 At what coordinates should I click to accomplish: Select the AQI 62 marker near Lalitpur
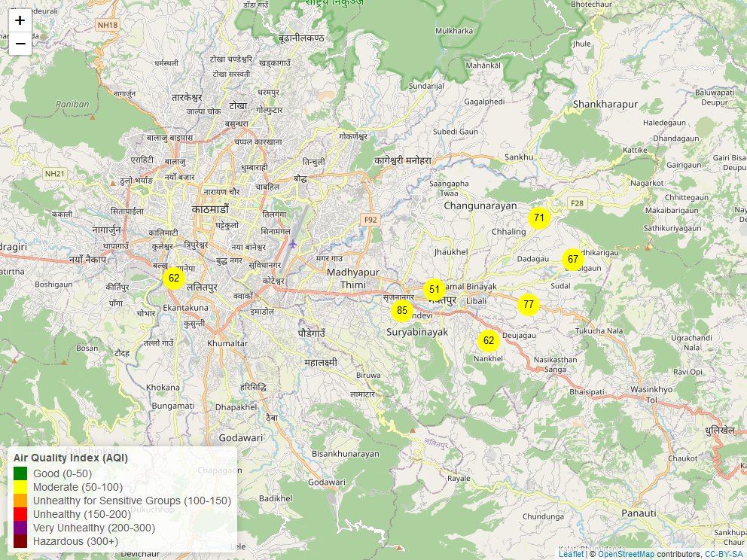coord(174,278)
